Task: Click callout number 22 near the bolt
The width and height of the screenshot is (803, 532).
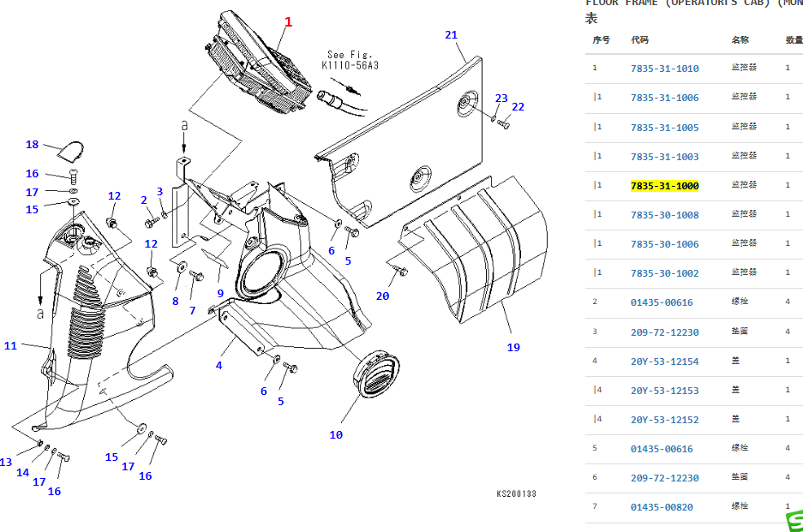Action: 518,106
